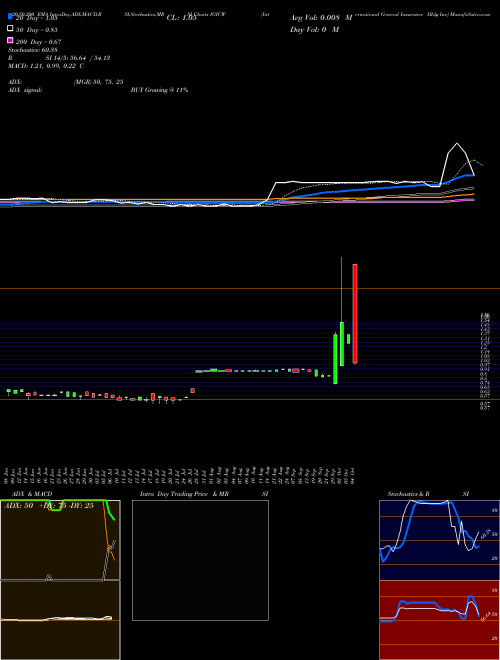
Task: Click the date labels on the x-axis
Action: click(180, 476)
